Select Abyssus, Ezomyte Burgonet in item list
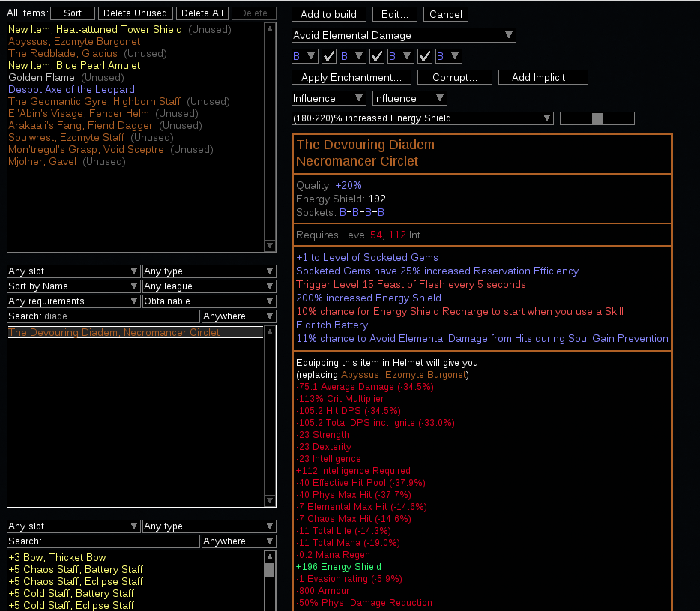Viewport: 700px width, 611px height. click(136, 41)
